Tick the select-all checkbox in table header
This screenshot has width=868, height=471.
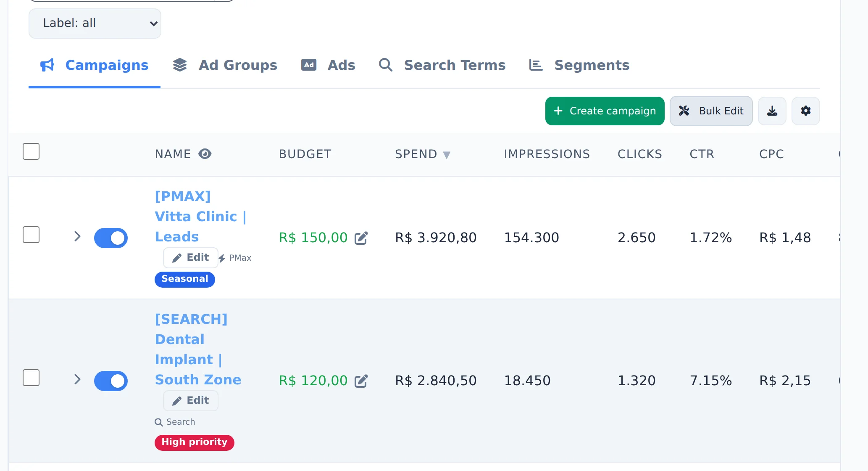pyautogui.click(x=31, y=151)
